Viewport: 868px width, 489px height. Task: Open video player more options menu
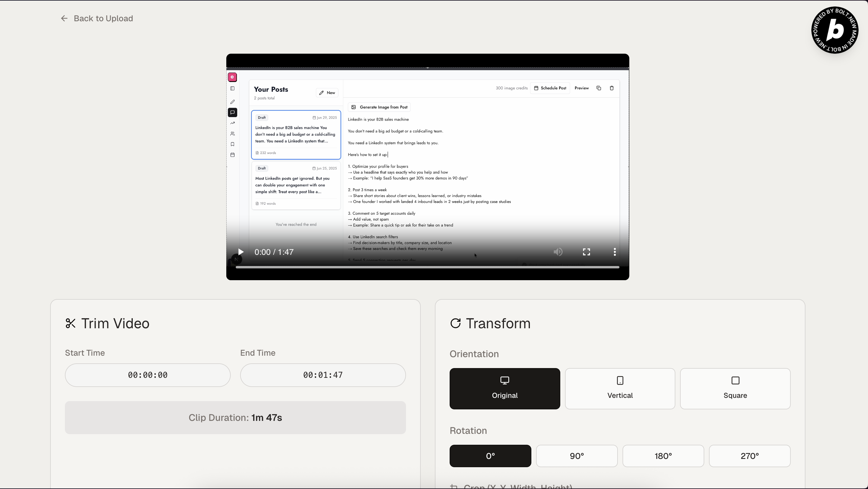[615, 252]
